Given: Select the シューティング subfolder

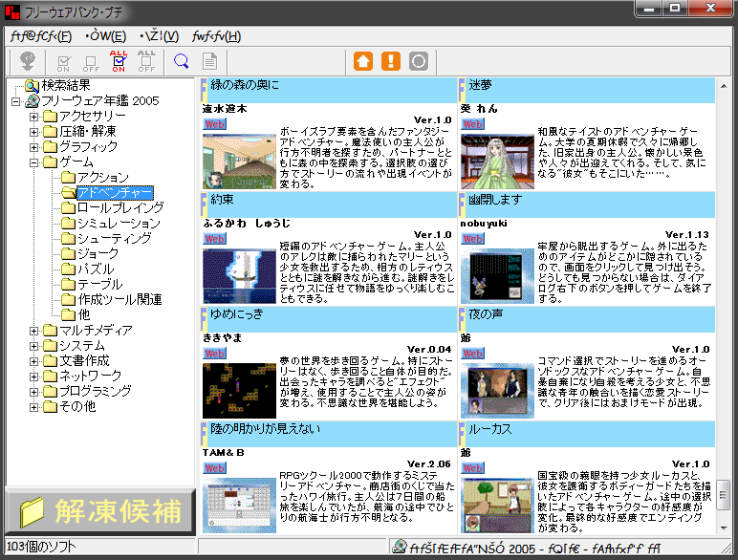Looking at the screenshot, I should pos(115,238).
